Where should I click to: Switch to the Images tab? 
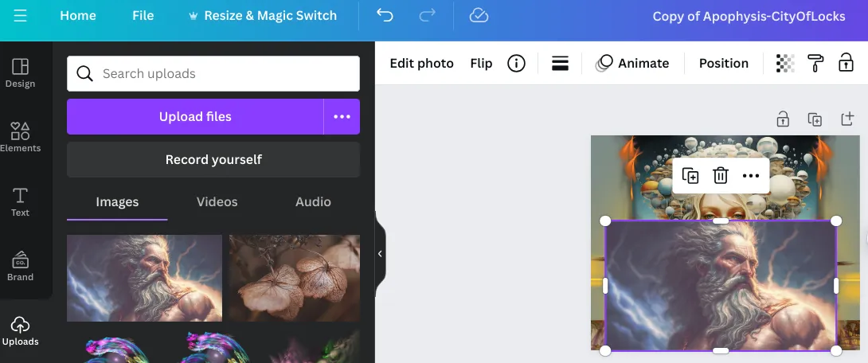[x=117, y=202]
